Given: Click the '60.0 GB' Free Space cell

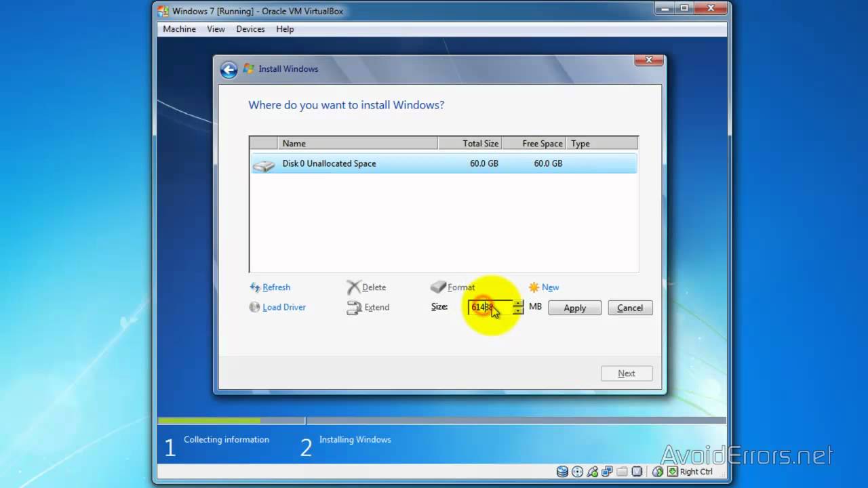Looking at the screenshot, I should pos(548,163).
